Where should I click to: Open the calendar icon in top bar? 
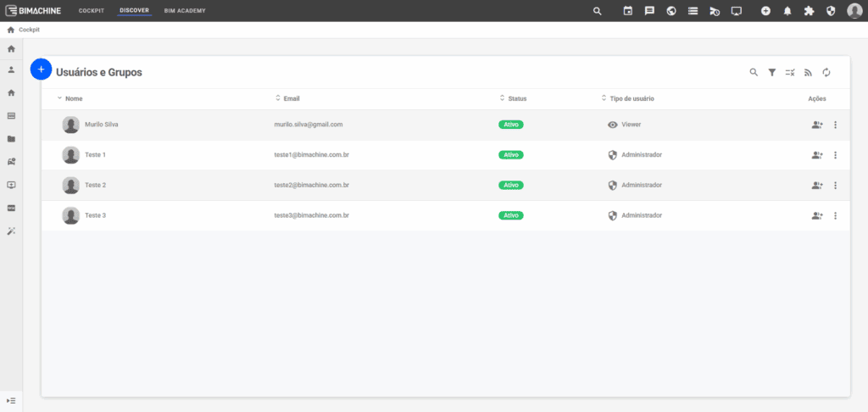628,11
